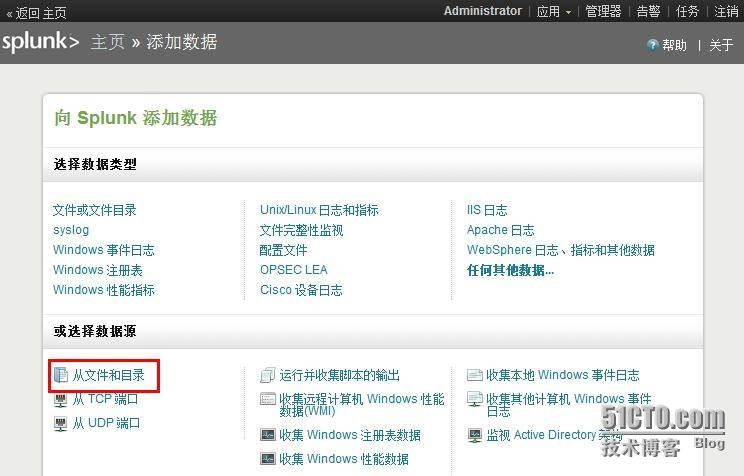The width and height of the screenshot is (744, 476).
Task: Click the icon beside 收集 Windows 注册表数据
Action: (268, 434)
